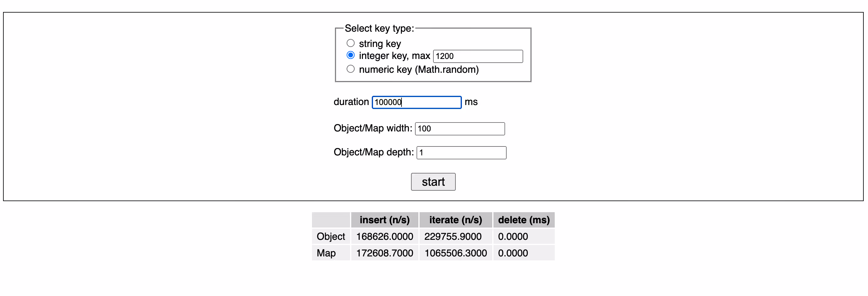Click Object iterate value 229755.9000
This screenshot has width=868, height=296.
[x=453, y=237]
